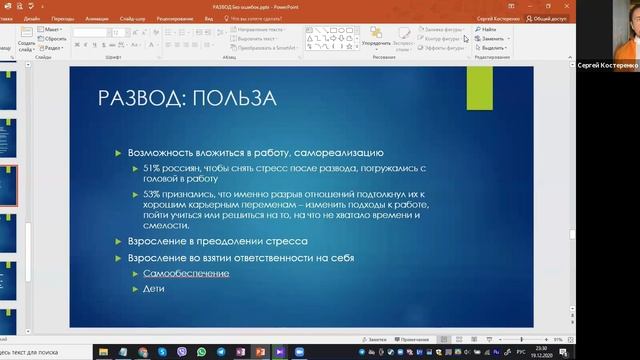Open the font size dropdown
This screenshot has height=360, width=640.
(127, 32)
